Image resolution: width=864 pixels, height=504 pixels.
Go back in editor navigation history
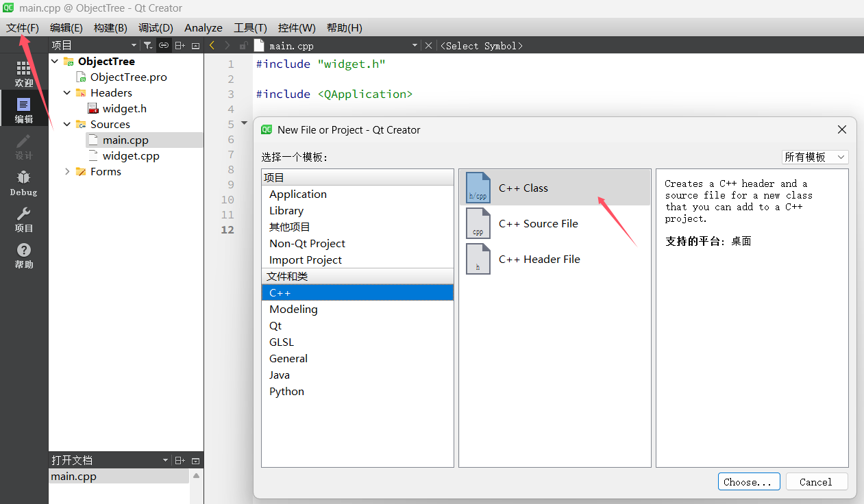212,45
